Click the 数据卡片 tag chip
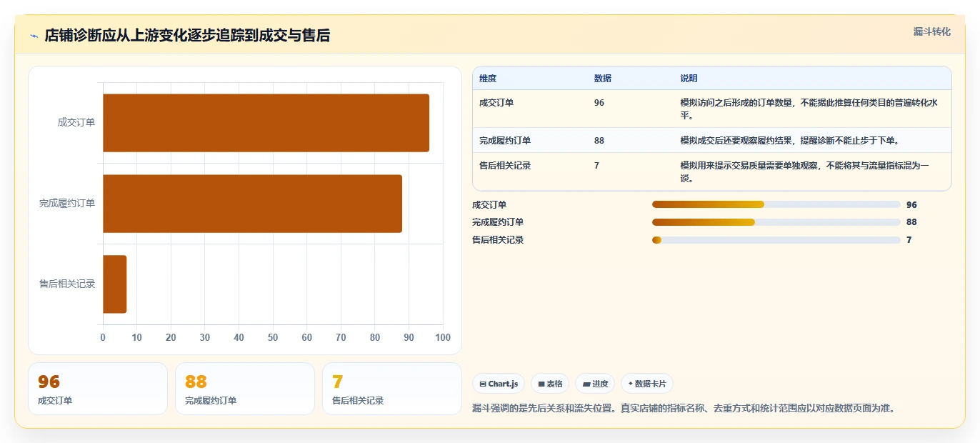 coord(647,384)
